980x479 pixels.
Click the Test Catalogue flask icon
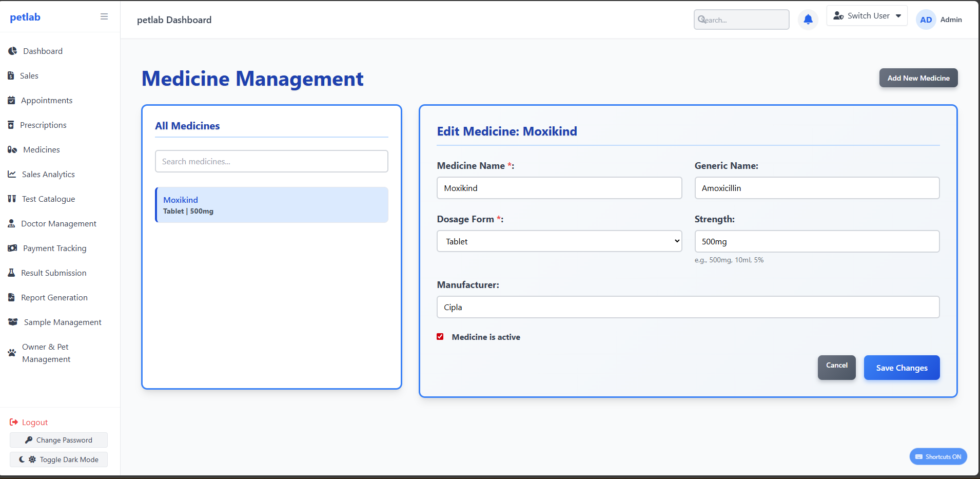(11, 199)
